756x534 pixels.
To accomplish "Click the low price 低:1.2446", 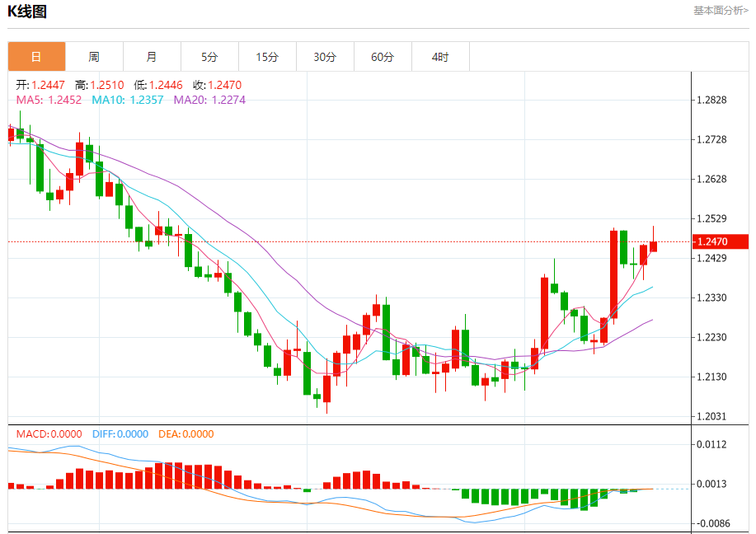I will pos(158,85).
